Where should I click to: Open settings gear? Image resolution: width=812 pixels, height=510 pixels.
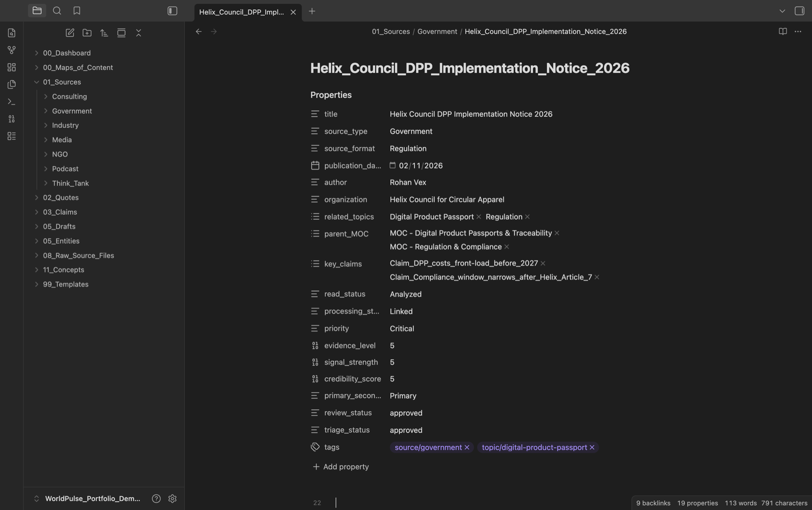coord(172,499)
